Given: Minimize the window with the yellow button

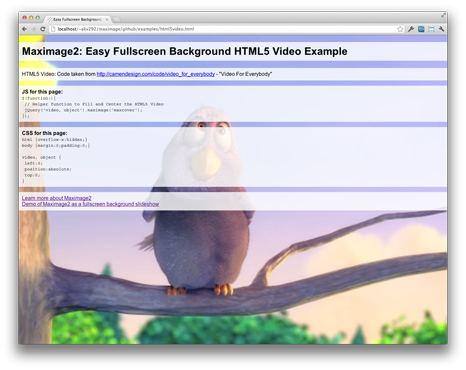Looking at the screenshot, I should coord(31,18).
